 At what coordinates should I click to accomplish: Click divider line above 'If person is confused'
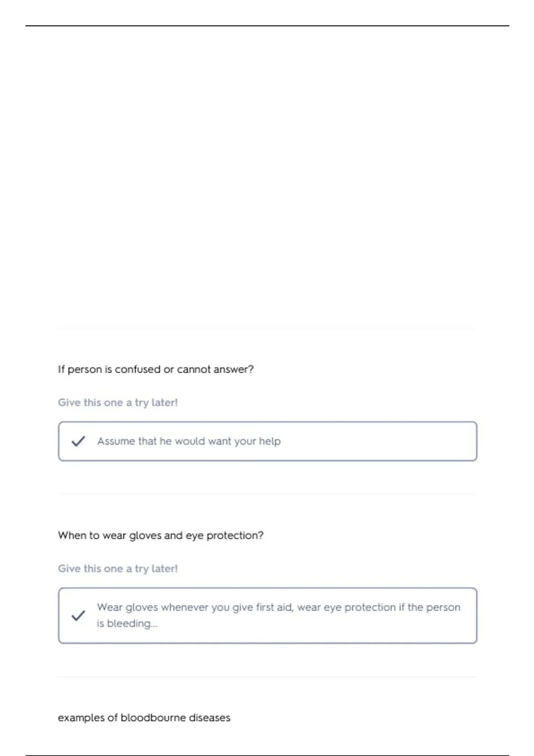[267, 328]
